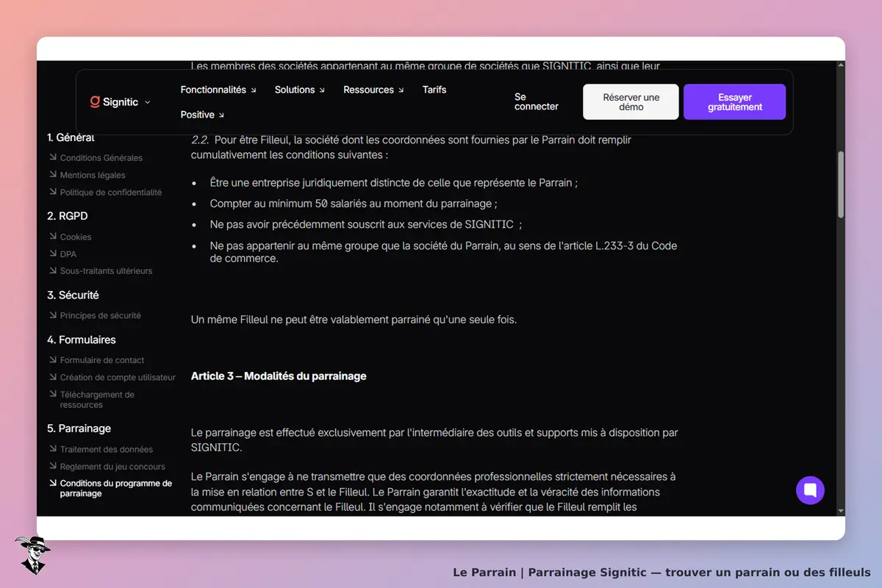Click the Article 3 – Modalités du parrainage heading

pos(279,376)
